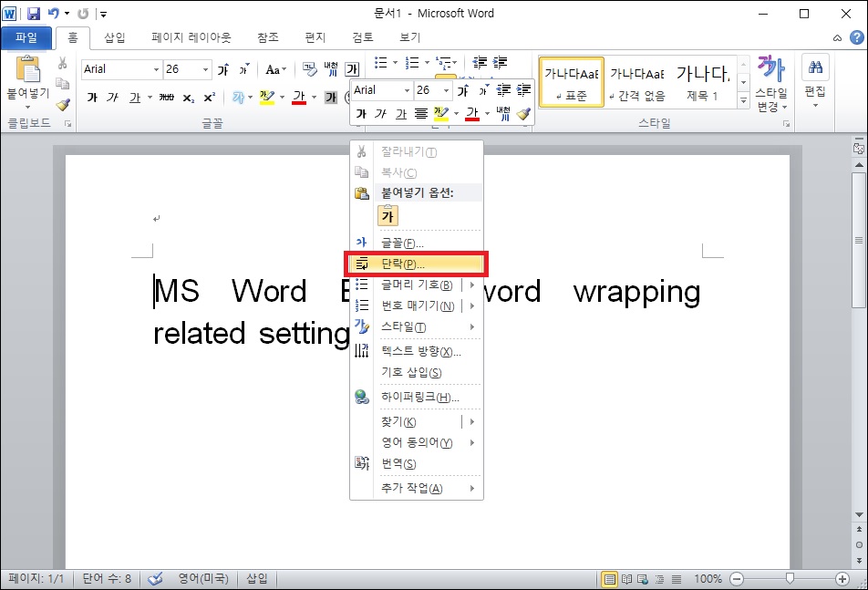The image size is (868, 590).
Task: Shrink font size using ribbon 가 down icon
Action: click(x=244, y=69)
